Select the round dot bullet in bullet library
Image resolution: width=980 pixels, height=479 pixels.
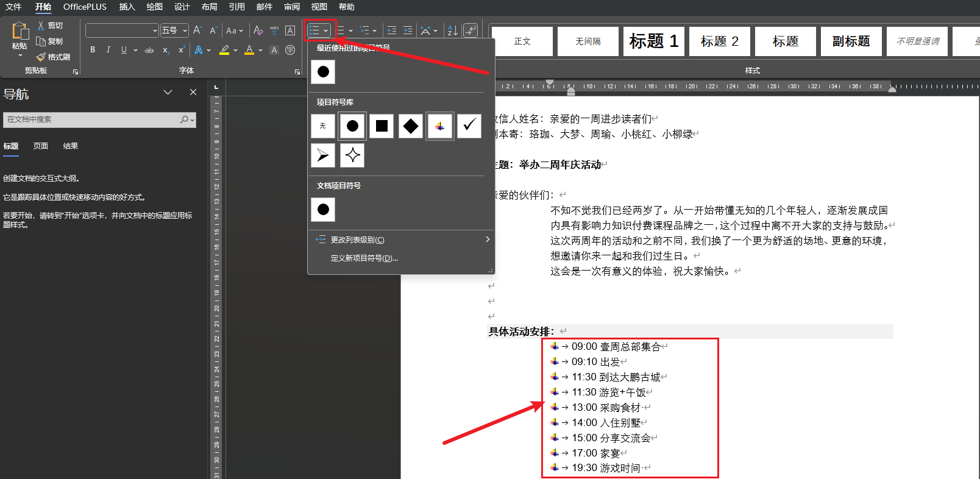click(x=352, y=126)
